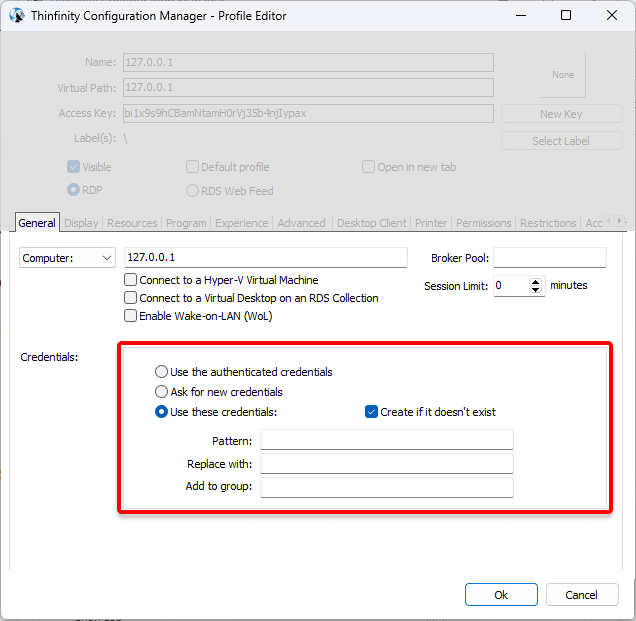Select the RDP radio button
The image size is (636, 621).
coord(73,190)
